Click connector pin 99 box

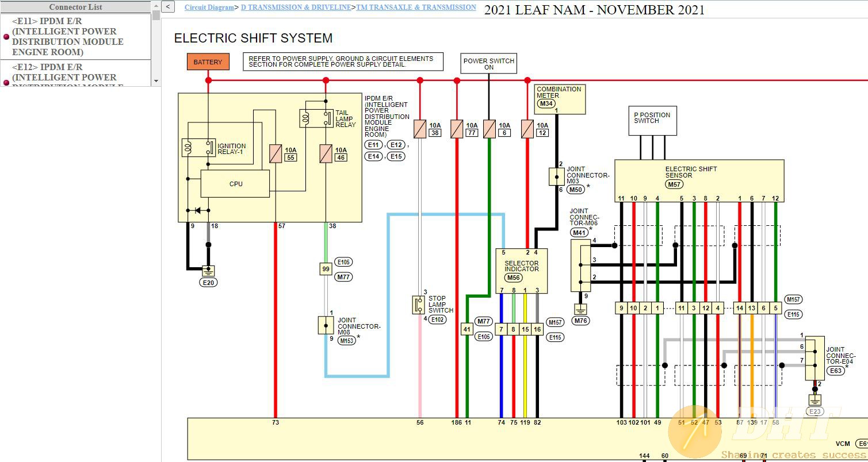[x=326, y=268]
